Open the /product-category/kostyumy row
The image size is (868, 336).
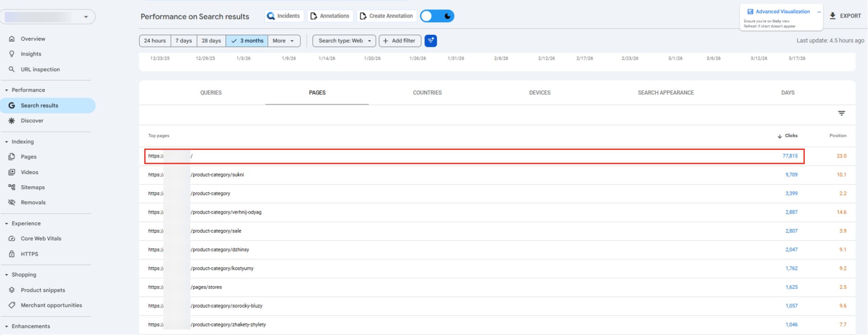[497, 268]
